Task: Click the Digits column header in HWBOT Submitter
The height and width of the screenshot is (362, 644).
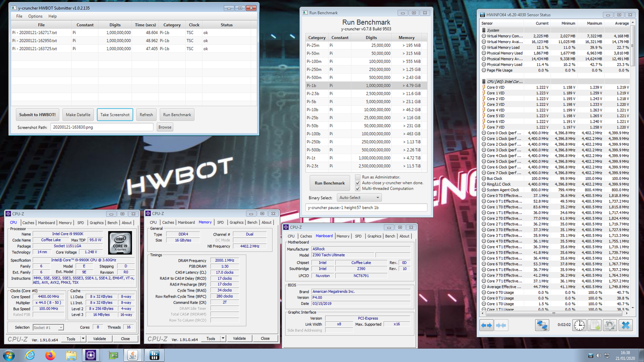Action: pos(115,25)
